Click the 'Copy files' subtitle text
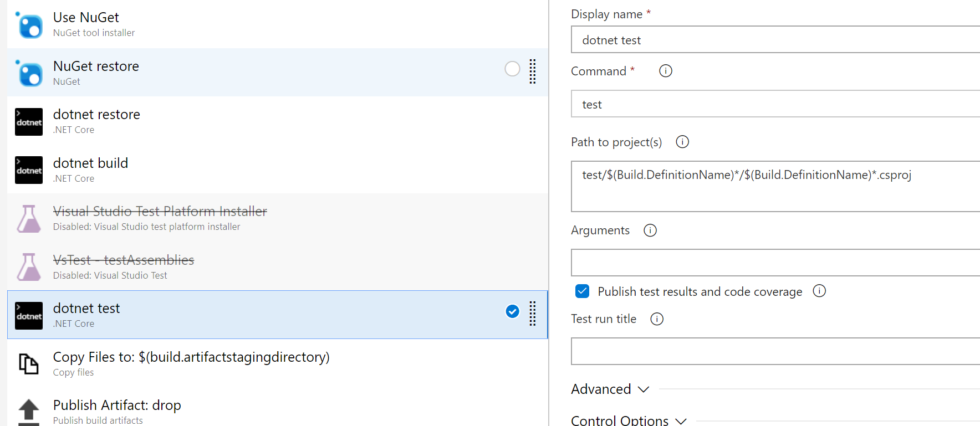The image size is (980, 426). [x=73, y=372]
